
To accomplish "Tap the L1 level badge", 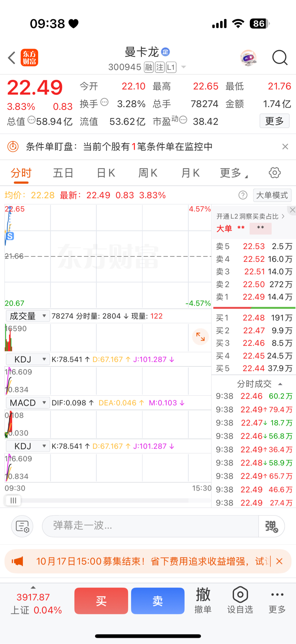I will click(171, 67).
